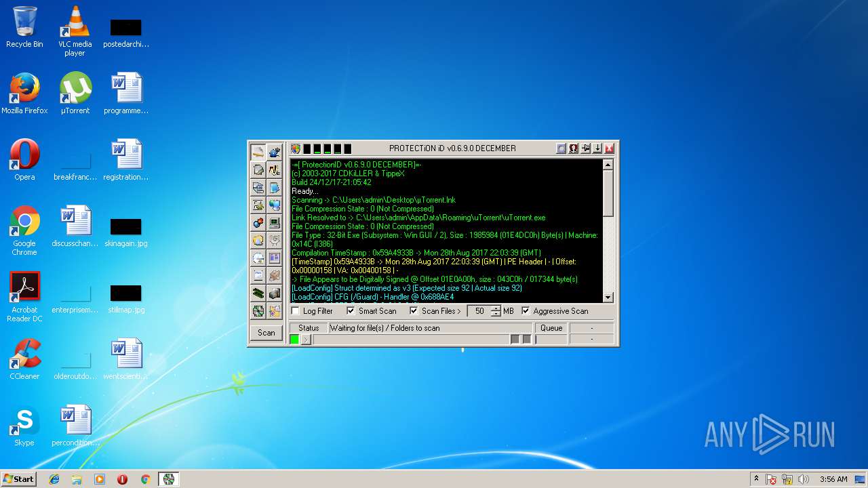Click the waveform graph tool icon
Image resolution: width=868 pixels, height=488 pixels.
point(275,170)
